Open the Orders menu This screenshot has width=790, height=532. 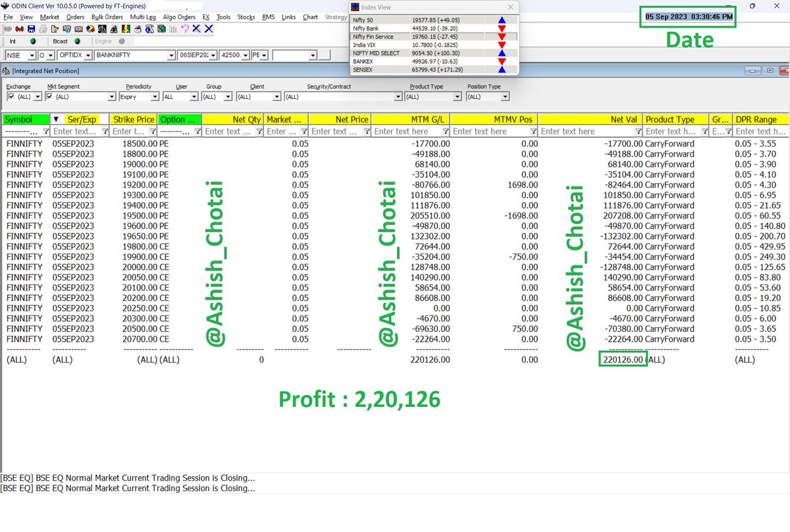(x=75, y=17)
